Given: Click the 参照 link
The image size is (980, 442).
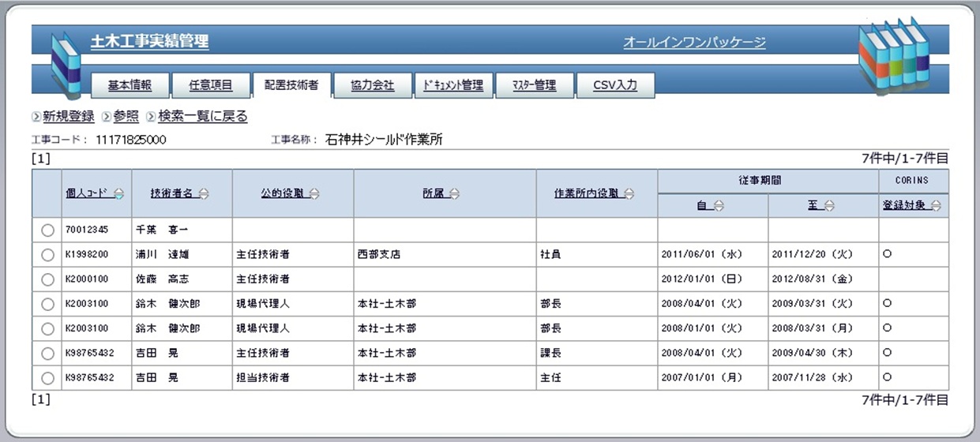Looking at the screenshot, I should point(126,117).
